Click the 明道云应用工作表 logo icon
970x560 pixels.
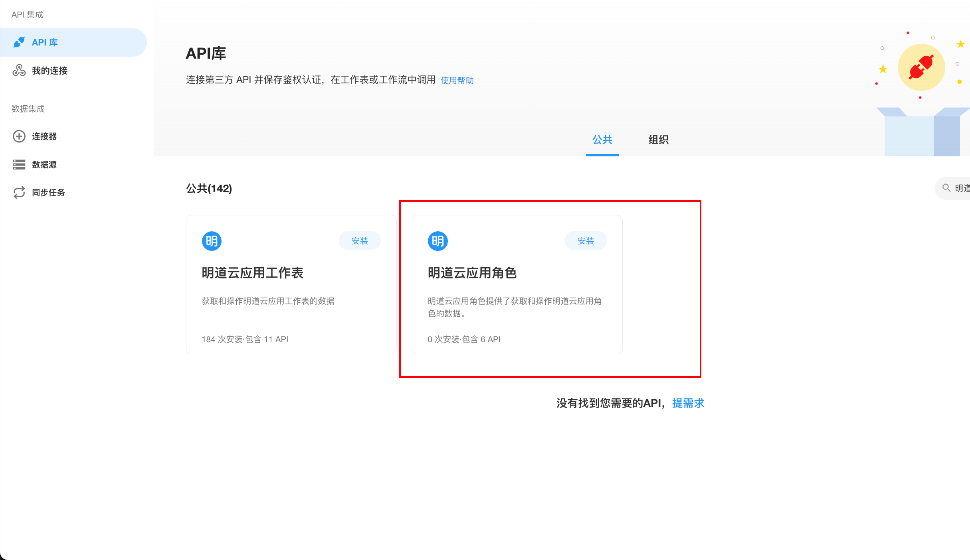(x=212, y=241)
